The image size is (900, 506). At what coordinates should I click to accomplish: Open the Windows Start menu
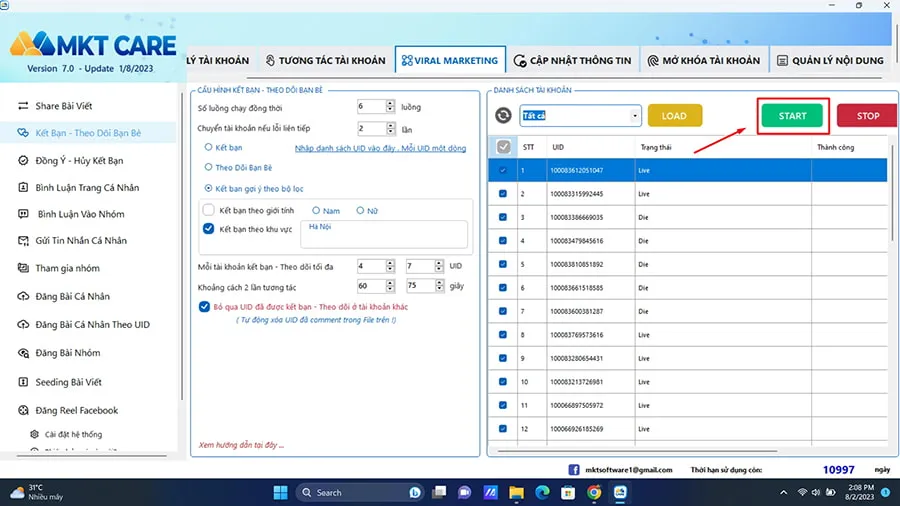pyautogui.click(x=282, y=493)
